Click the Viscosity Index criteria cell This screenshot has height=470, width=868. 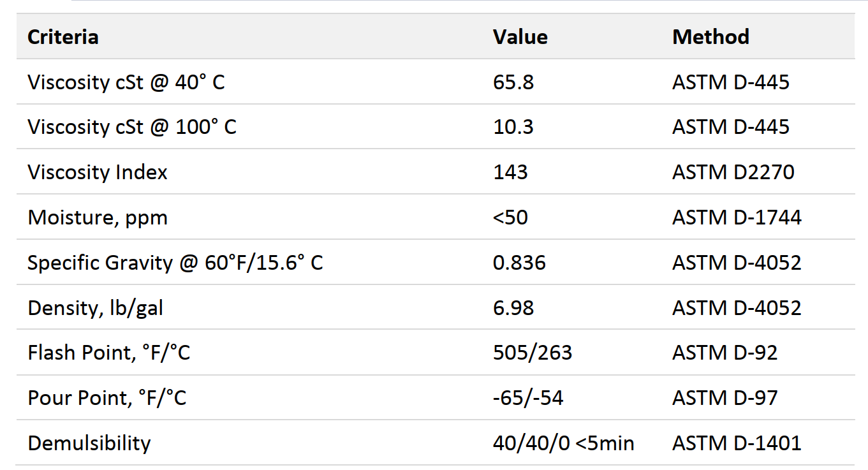[x=97, y=172]
